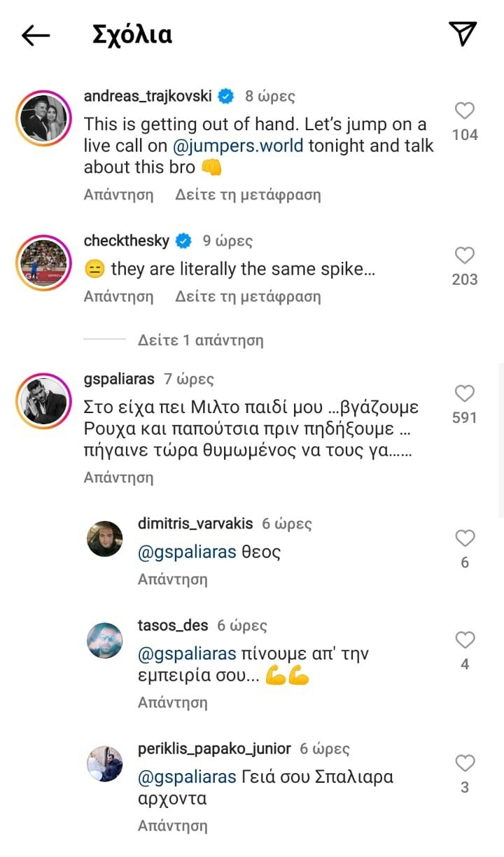Tap the back arrow icon
This screenshot has width=504, height=857.
[36, 35]
